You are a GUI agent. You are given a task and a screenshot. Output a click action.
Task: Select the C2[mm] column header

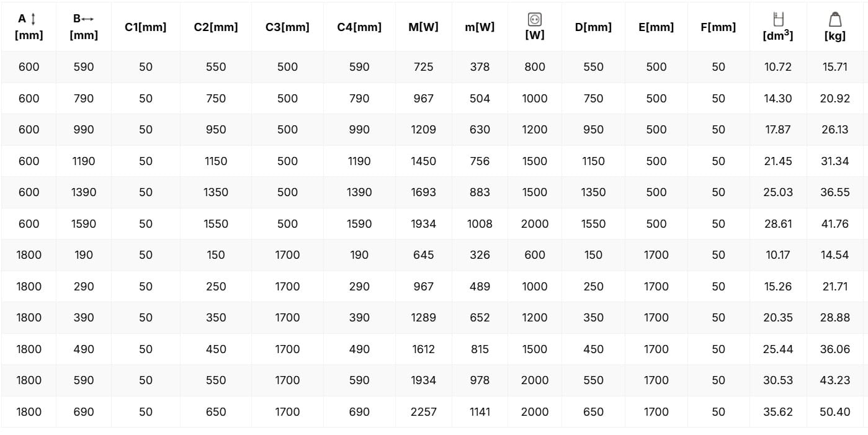click(215, 27)
